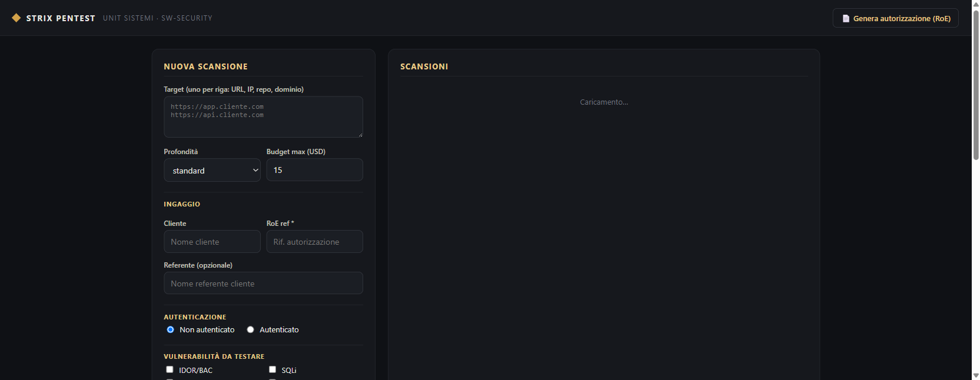Select the Non autenticato radio button
The image size is (980, 380).
tap(170, 329)
